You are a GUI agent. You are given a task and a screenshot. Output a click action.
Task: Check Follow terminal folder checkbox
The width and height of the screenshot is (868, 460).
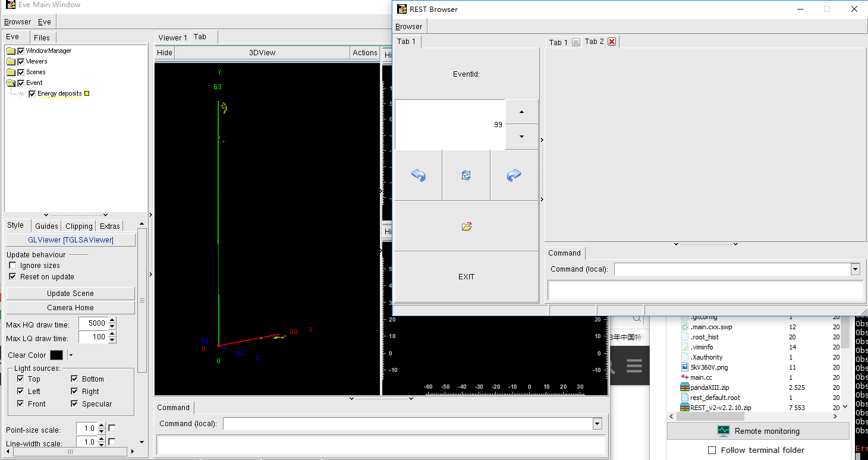click(712, 450)
